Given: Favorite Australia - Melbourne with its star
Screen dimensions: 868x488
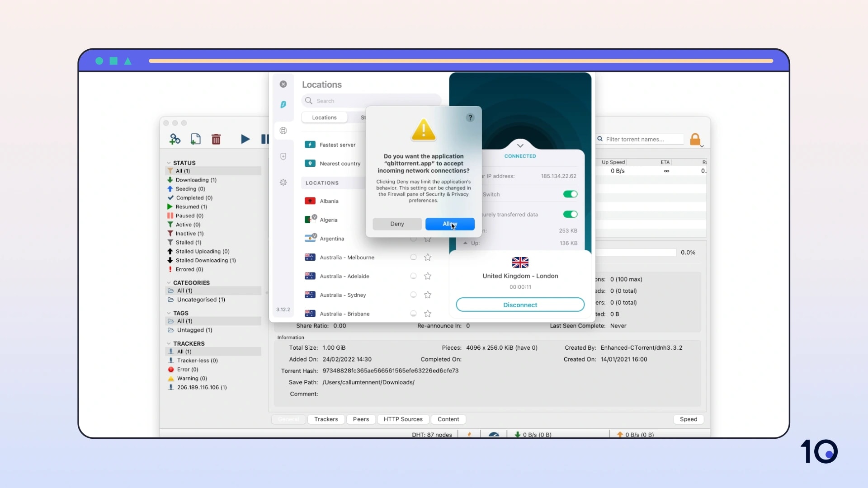Looking at the screenshot, I should (428, 257).
